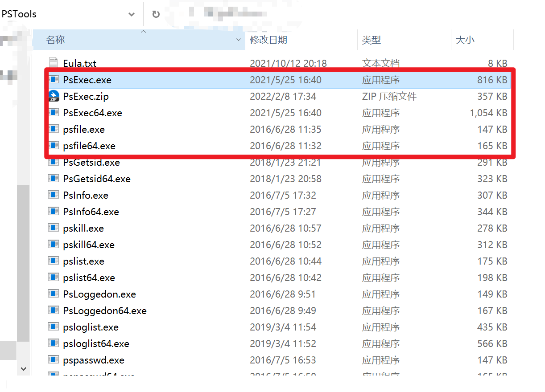The width and height of the screenshot is (545, 392).
Task: Click the 2021/10/12 20:18 date of Eula.txt
Action: (x=288, y=63)
